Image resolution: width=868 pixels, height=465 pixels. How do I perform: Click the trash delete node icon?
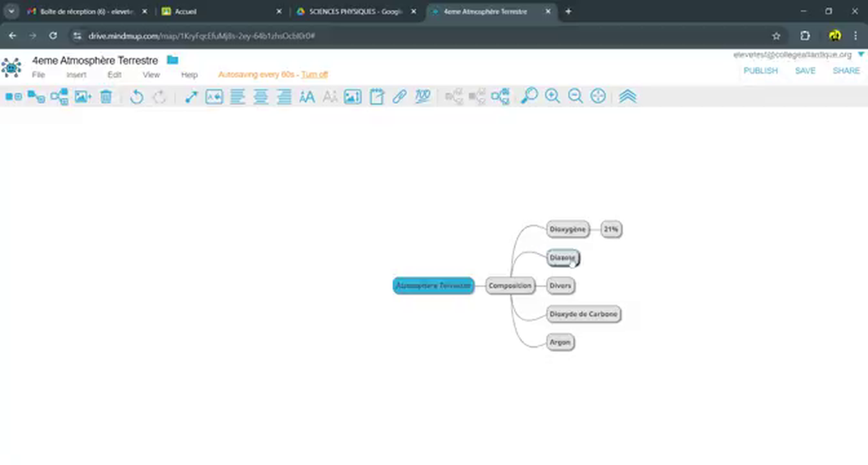point(107,97)
